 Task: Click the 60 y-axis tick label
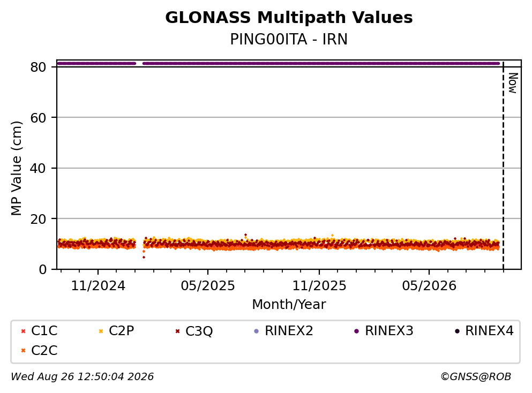[38, 118]
